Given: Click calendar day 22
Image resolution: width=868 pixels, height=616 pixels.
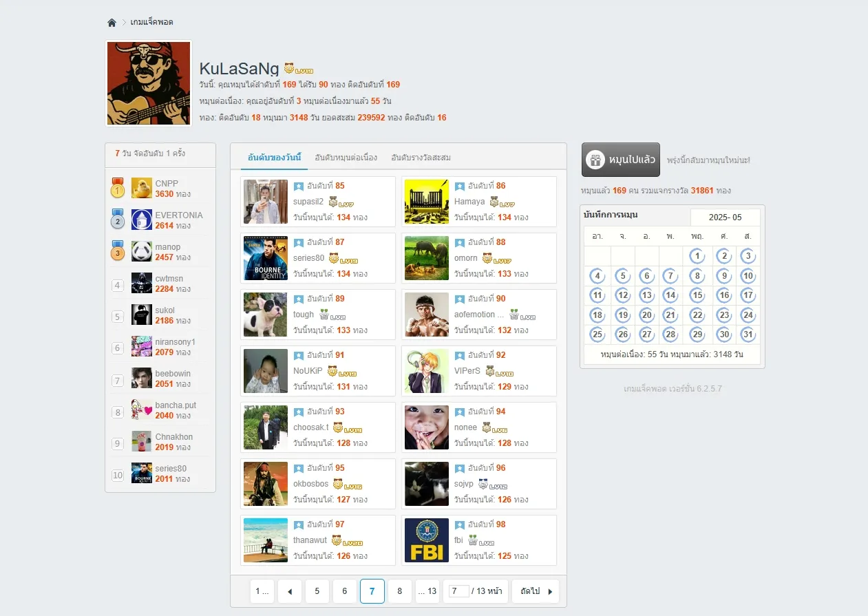Looking at the screenshot, I should pyautogui.click(x=697, y=315).
